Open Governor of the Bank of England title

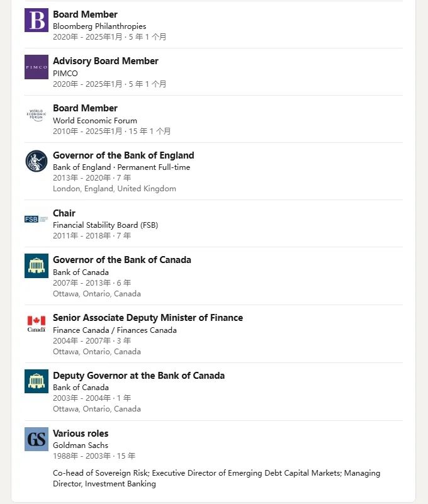pos(123,155)
